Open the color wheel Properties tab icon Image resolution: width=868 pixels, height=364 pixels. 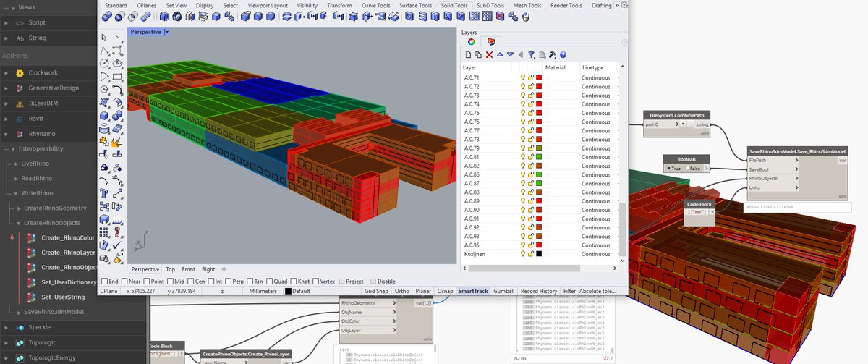coord(471,42)
